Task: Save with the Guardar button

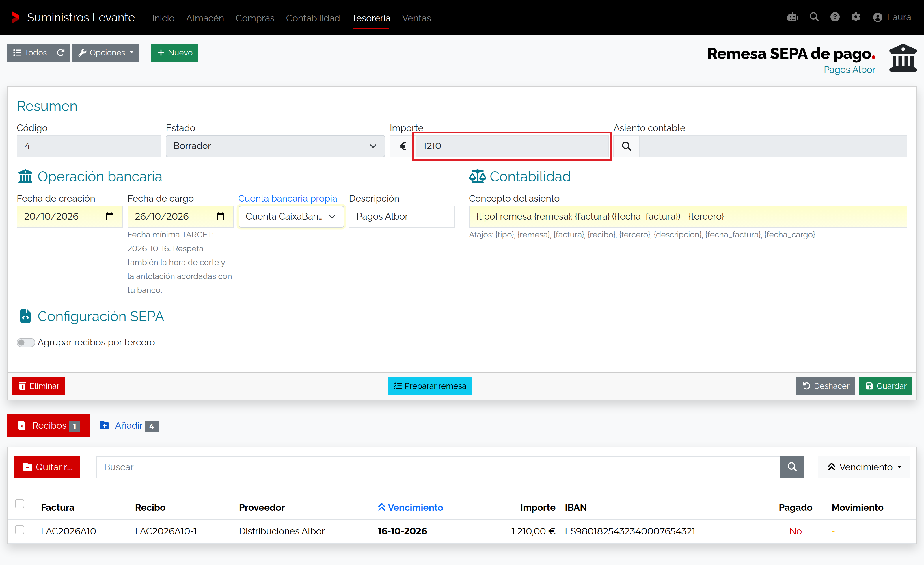Action: pos(885,386)
